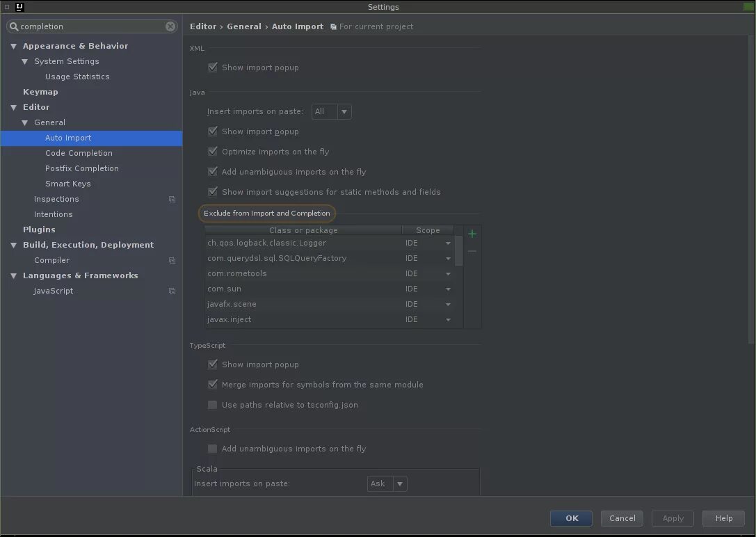Open Inspections settings page
The image size is (756, 537).
[x=56, y=199]
